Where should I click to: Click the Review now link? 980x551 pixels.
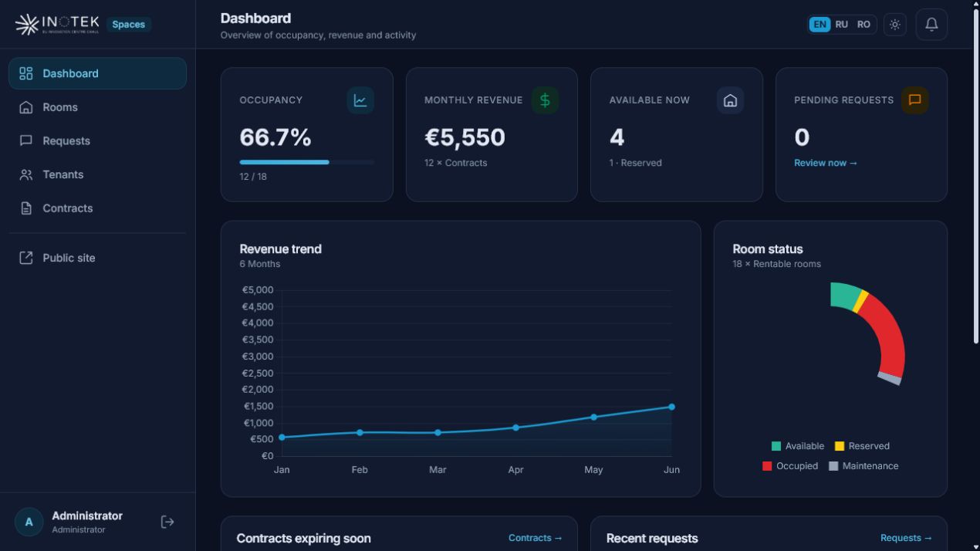pyautogui.click(x=826, y=163)
